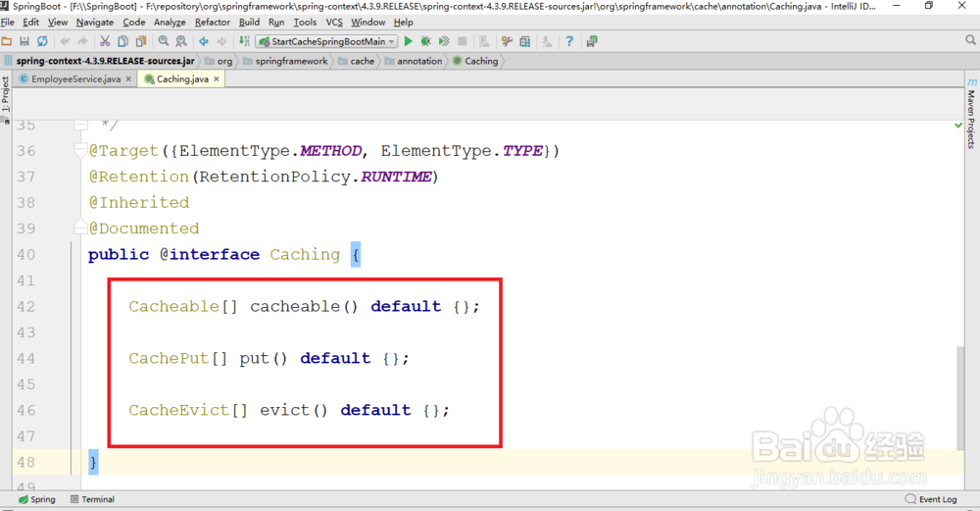980x511 pixels.
Task: Open the Code menu
Action: point(133,22)
